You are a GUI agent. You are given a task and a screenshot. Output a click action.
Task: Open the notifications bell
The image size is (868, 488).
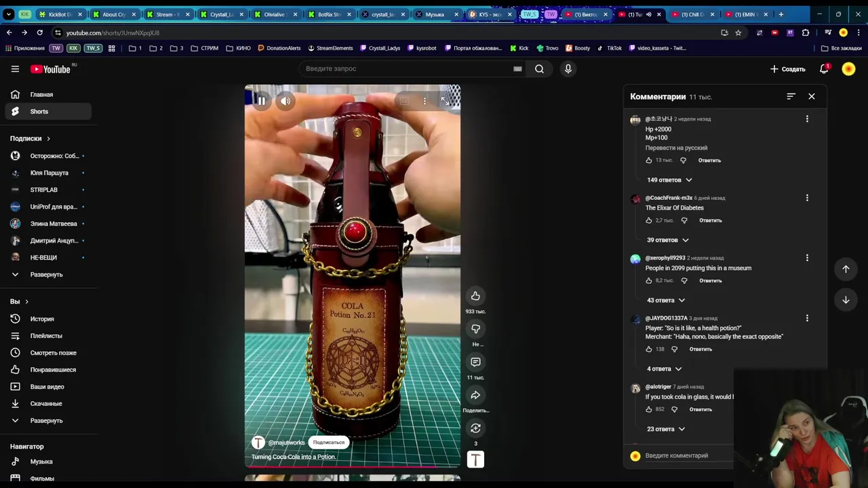pos(824,68)
